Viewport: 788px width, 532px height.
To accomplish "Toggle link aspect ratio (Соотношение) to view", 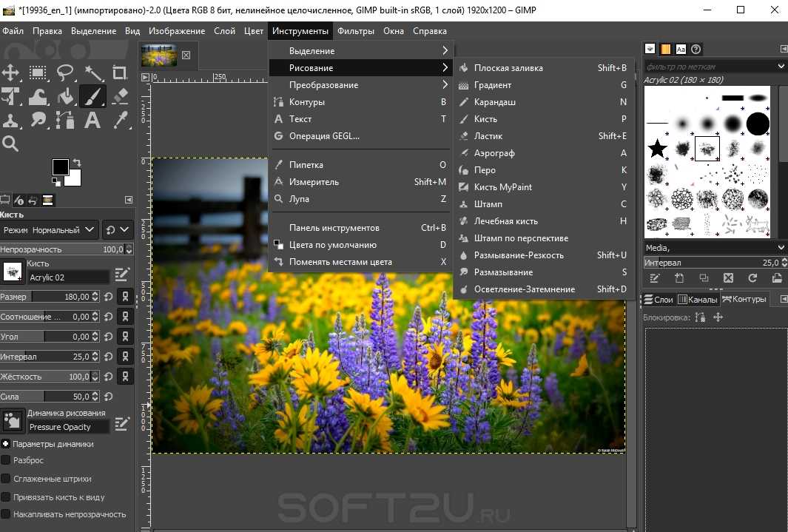I will coord(125,317).
